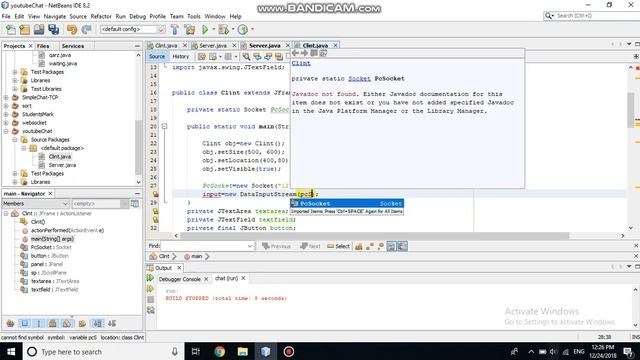Click the Socket link in Javadoc popup
Viewport: 640px width, 360px height.
tap(359, 78)
